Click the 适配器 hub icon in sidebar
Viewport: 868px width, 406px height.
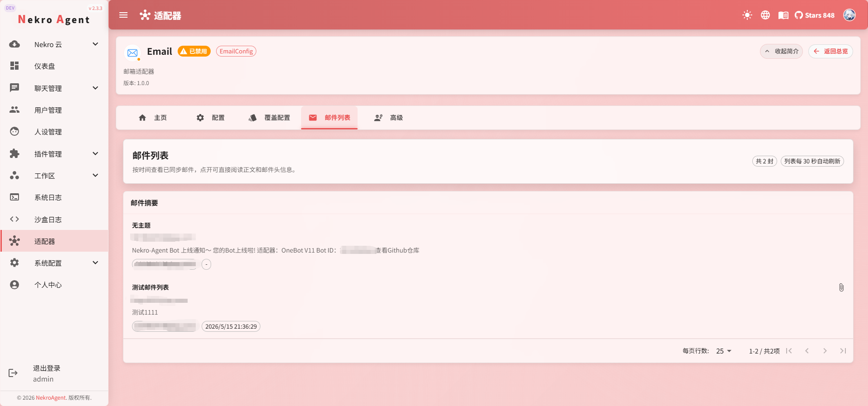click(14, 241)
